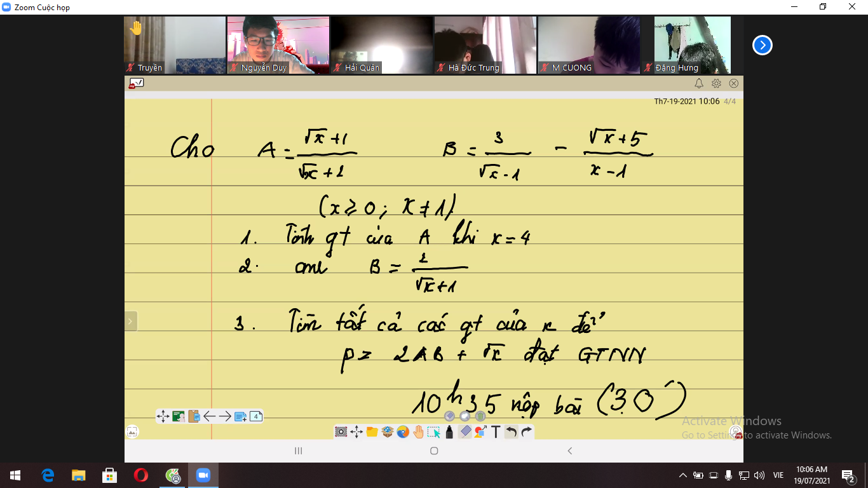Image resolution: width=868 pixels, height=488 pixels.
Task: Select the dashed selection tool with cursor
Action: click(x=434, y=432)
